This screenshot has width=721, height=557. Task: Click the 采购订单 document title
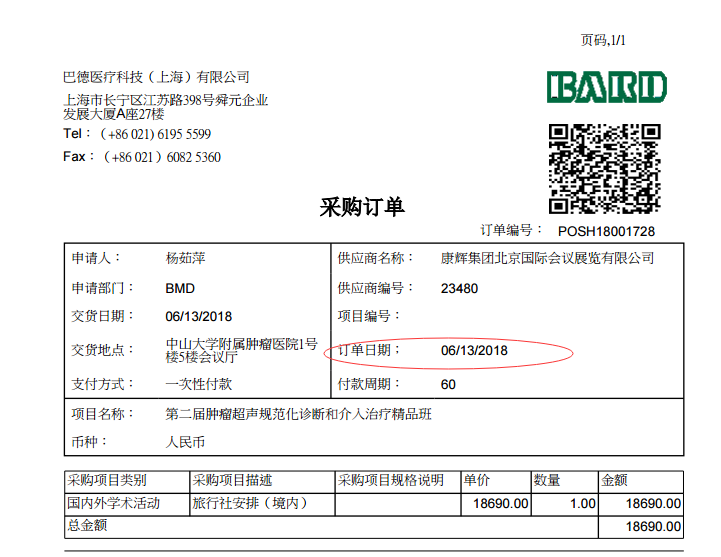click(x=361, y=207)
